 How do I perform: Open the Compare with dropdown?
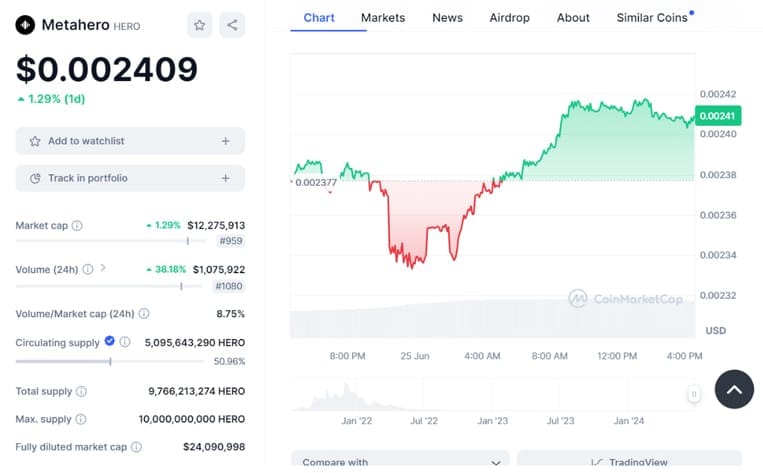400,462
